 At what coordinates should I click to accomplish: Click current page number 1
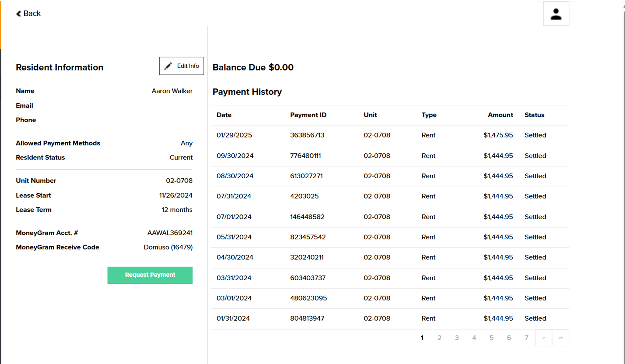click(x=422, y=338)
